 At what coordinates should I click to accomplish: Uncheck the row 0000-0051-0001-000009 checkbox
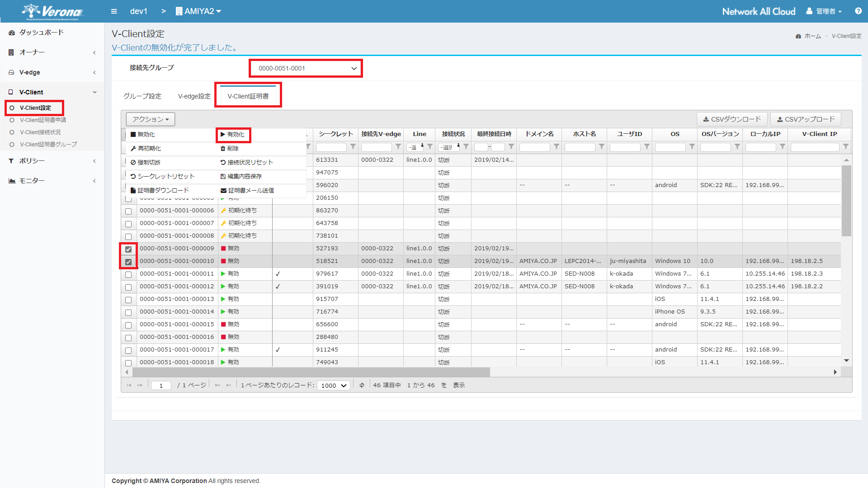(x=128, y=249)
